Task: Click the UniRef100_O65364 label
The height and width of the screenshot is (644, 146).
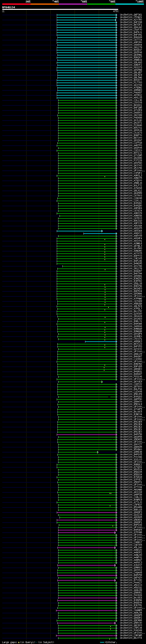Action: [x=131, y=231]
